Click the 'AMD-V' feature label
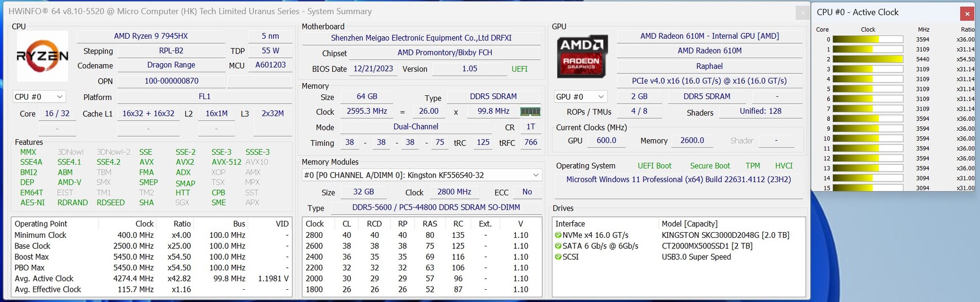 pyautogui.click(x=69, y=182)
